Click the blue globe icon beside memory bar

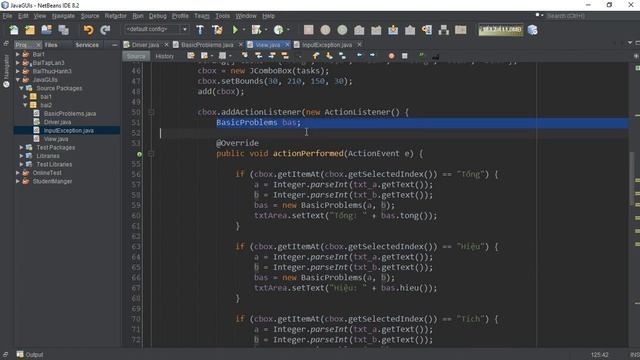[x=532, y=30]
